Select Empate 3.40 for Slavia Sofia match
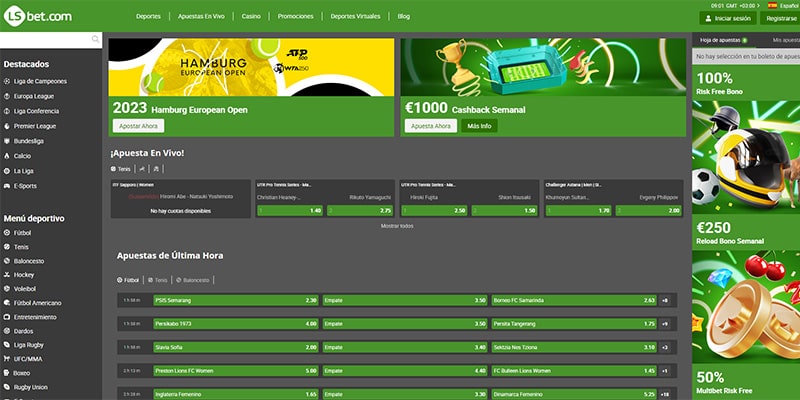This screenshot has height=400, width=800. pyautogui.click(x=405, y=347)
